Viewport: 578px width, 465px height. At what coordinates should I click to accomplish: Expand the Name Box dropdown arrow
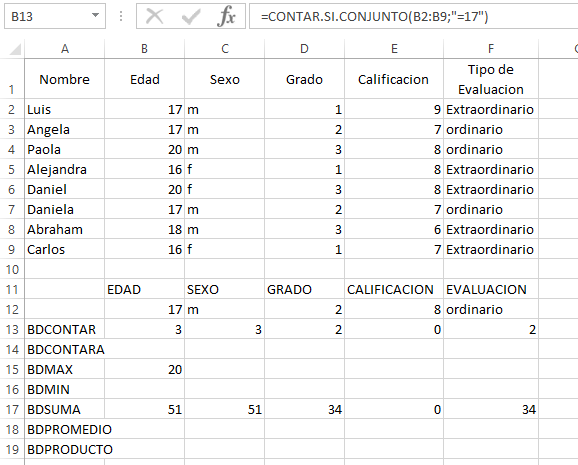pyautogui.click(x=95, y=15)
